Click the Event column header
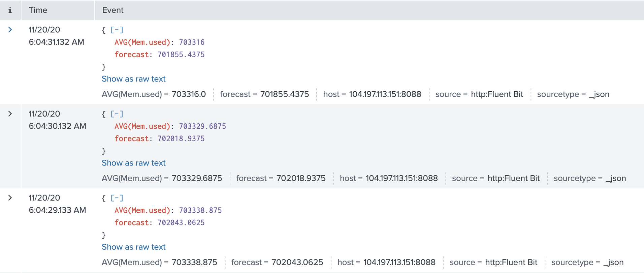The height and width of the screenshot is (273, 644). (x=113, y=10)
